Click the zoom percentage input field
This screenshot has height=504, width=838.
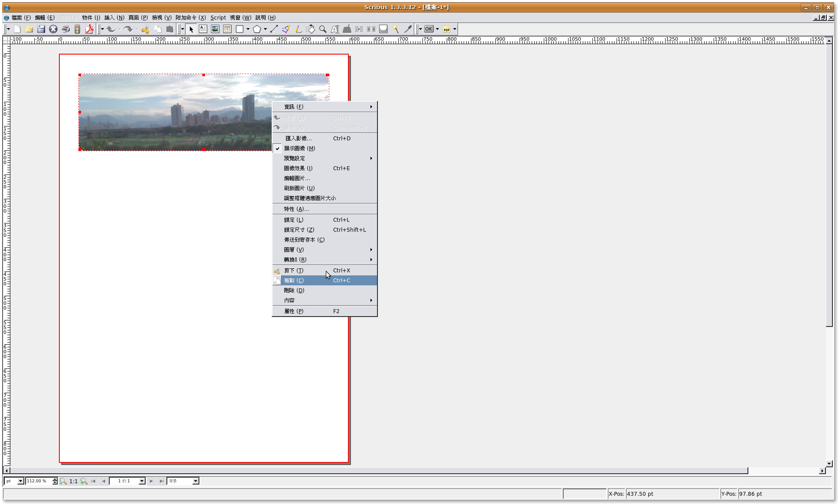[x=38, y=481]
